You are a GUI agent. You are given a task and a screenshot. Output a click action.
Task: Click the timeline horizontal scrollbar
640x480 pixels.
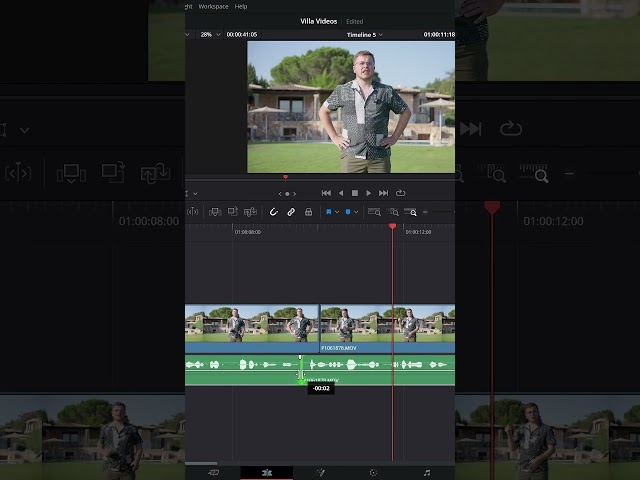point(201,463)
